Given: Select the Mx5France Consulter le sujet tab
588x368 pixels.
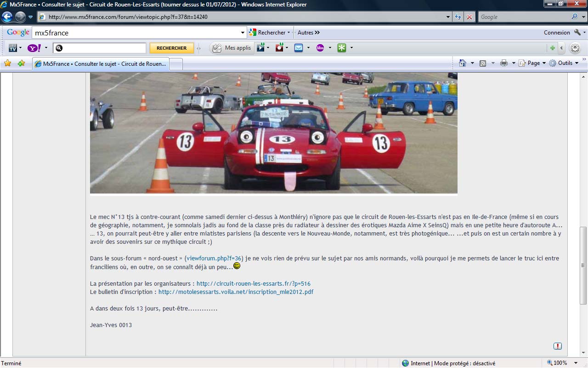Looking at the screenshot, I should [101, 64].
